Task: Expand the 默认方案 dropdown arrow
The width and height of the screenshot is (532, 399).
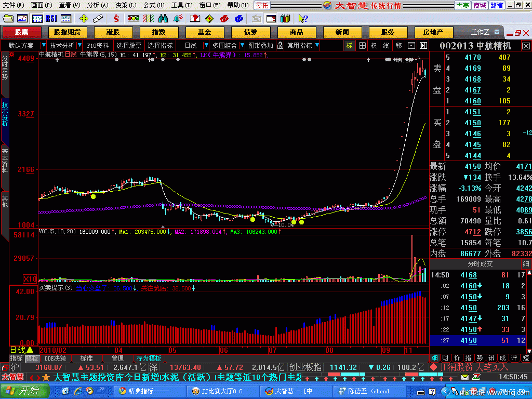Action: [43, 45]
